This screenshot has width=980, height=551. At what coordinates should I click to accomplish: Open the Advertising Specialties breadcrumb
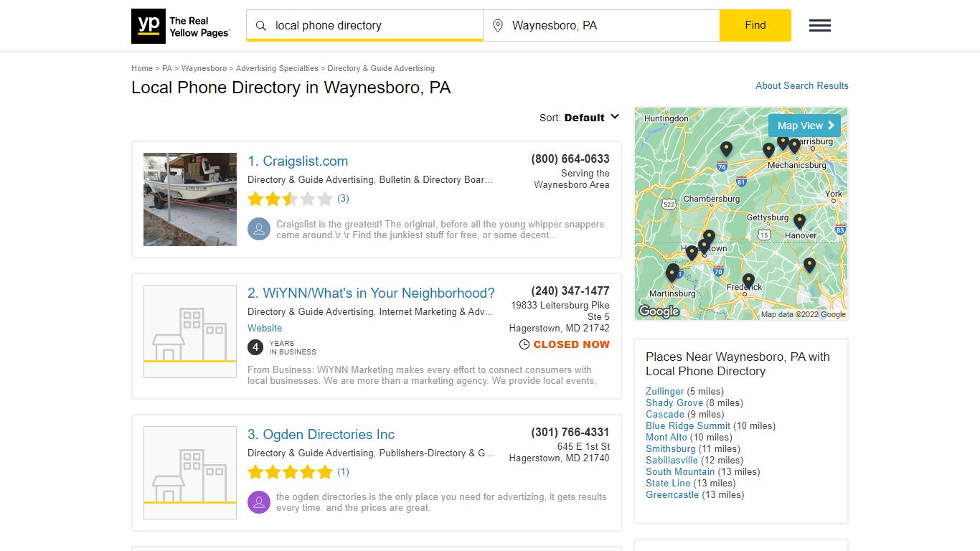(277, 68)
